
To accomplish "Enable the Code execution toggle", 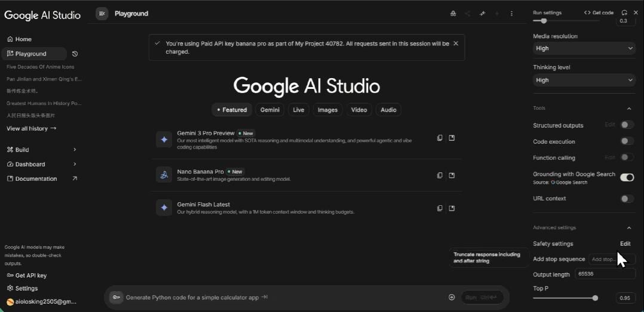I will [x=627, y=141].
